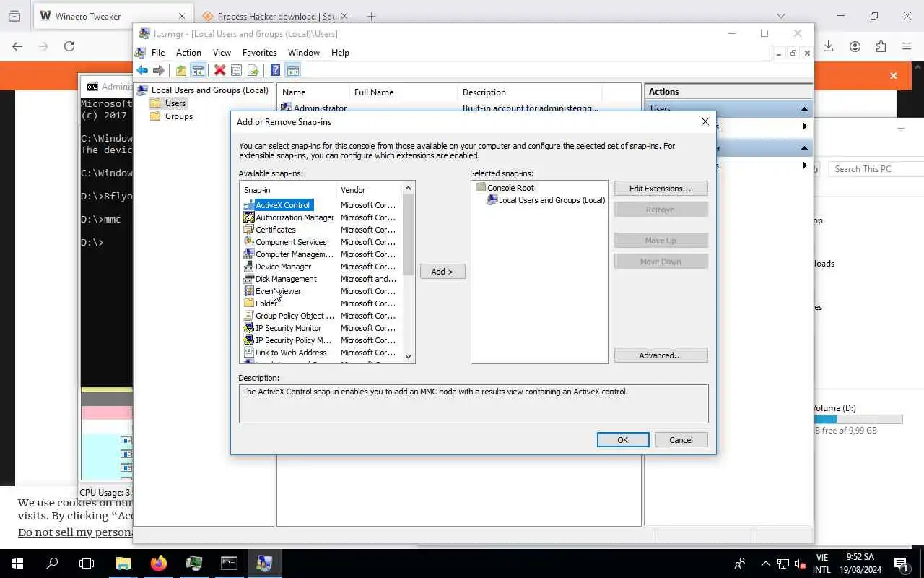Close the Add or Remove Snap-ins dialog
Viewport: 924px width, 578px height.
705,121
